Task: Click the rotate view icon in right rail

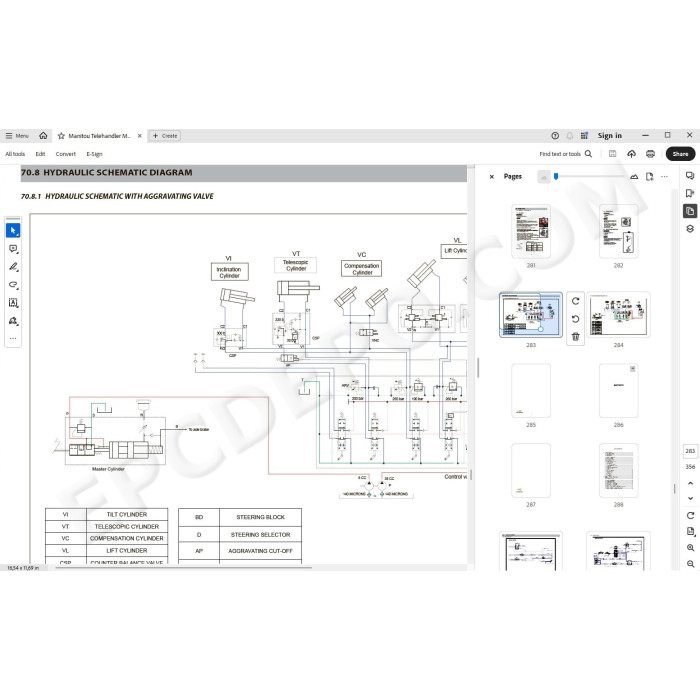Action: pos(690,516)
